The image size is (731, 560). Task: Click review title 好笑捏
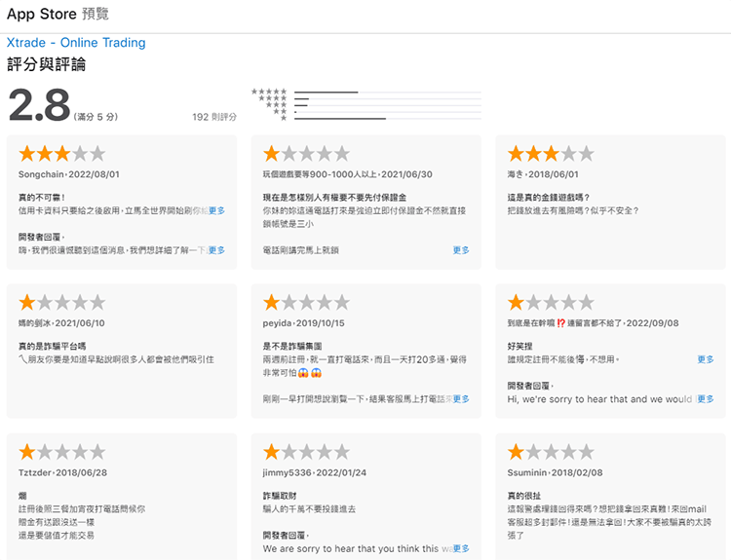tap(519, 346)
